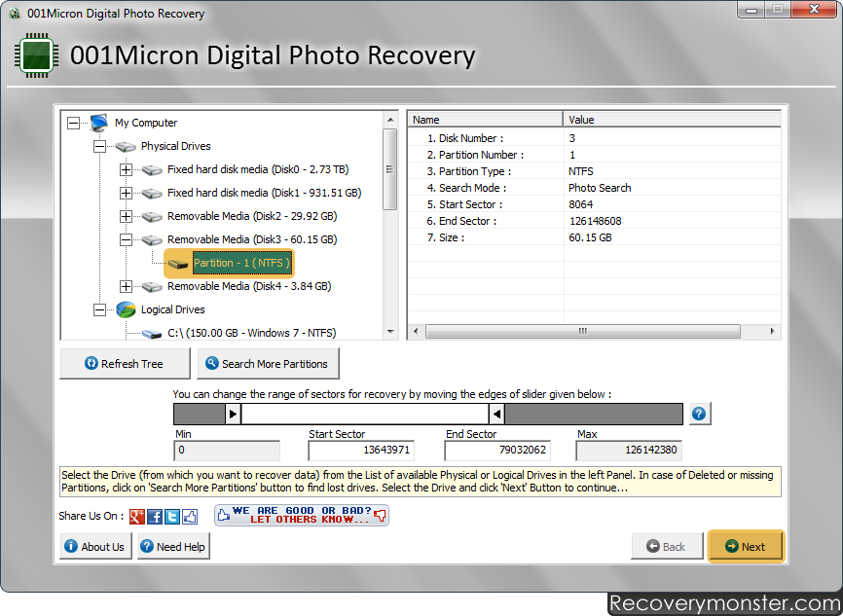Expand Removable Media Disk4 node
Image resolution: width=843 pixels, height=616 pixels.
click(x=126, y=286)
